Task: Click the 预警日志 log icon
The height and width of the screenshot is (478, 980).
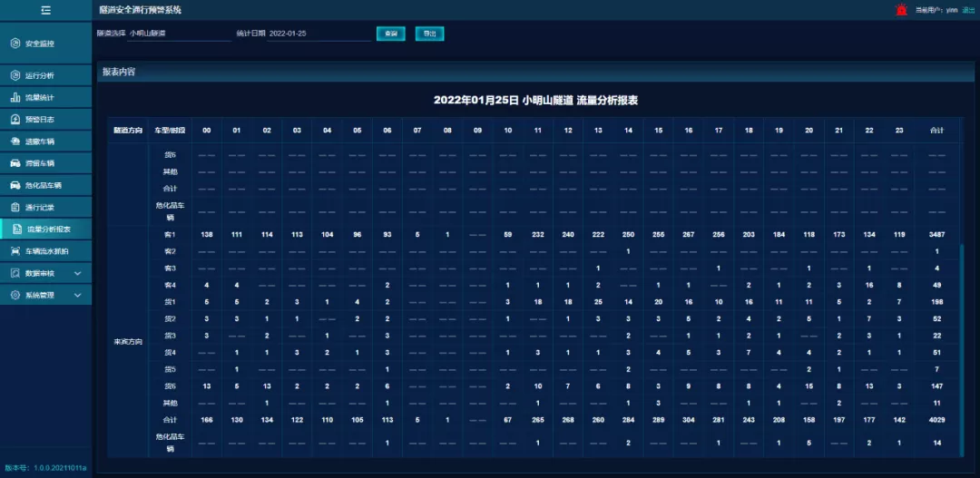Action: click(15, 120)
